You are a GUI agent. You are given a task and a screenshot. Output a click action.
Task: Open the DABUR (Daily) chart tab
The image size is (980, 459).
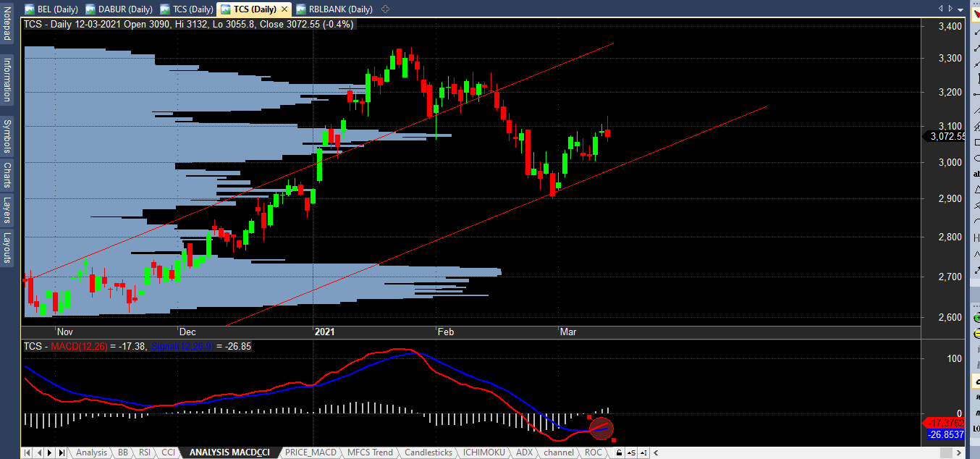tap(119, 9)
